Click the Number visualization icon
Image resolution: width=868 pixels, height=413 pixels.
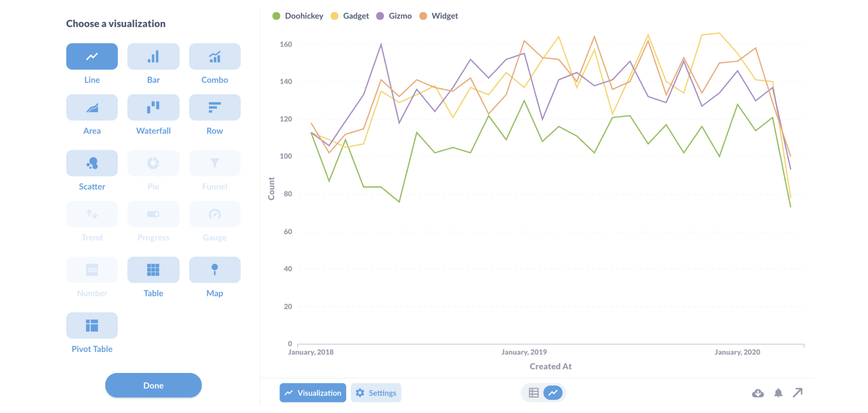tap(92, 270)
